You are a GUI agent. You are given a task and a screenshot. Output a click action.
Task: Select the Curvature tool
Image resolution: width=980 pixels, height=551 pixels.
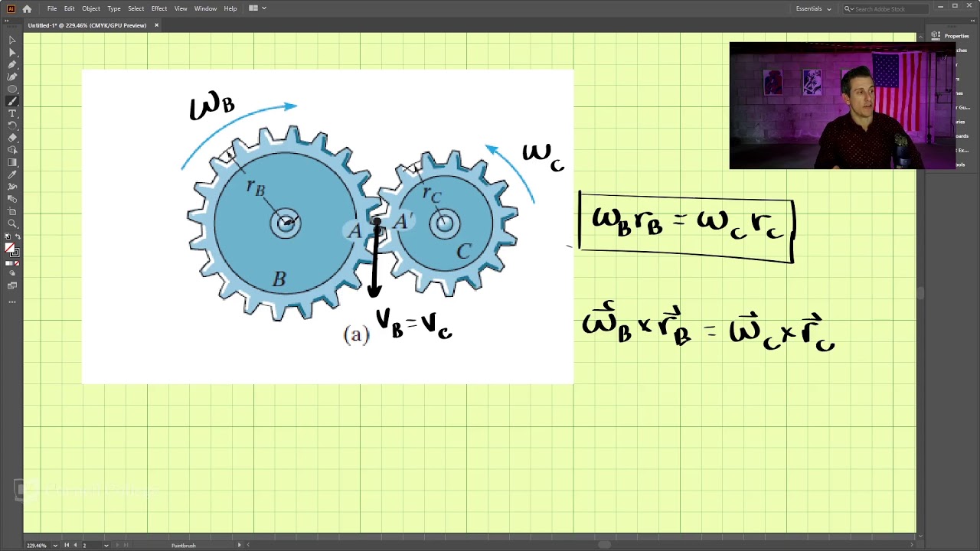tap(12, 77)
